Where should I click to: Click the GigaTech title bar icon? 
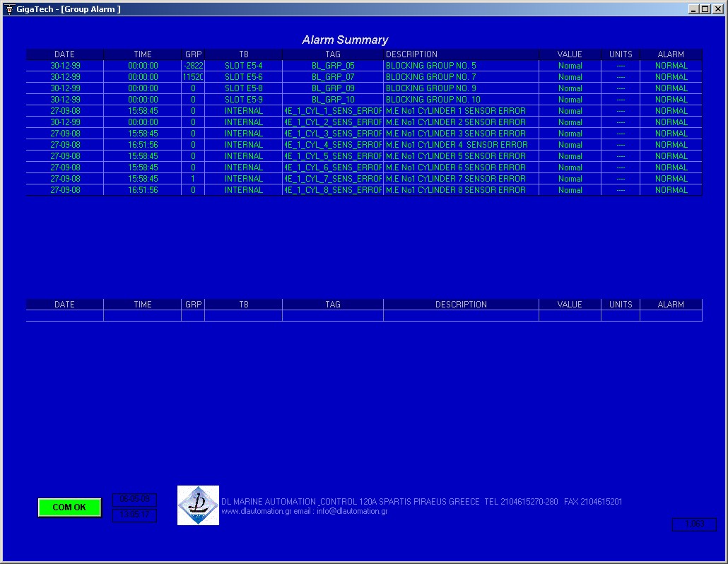pos(9,9)
